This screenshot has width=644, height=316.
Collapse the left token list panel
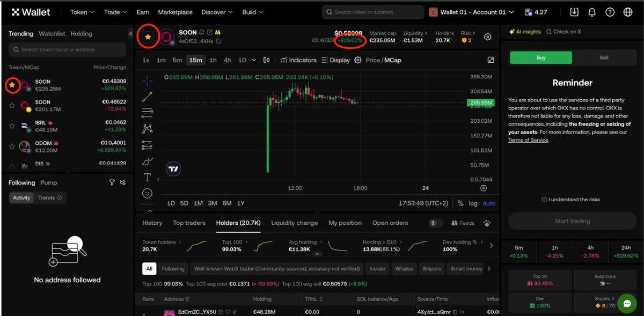[130, 34]
